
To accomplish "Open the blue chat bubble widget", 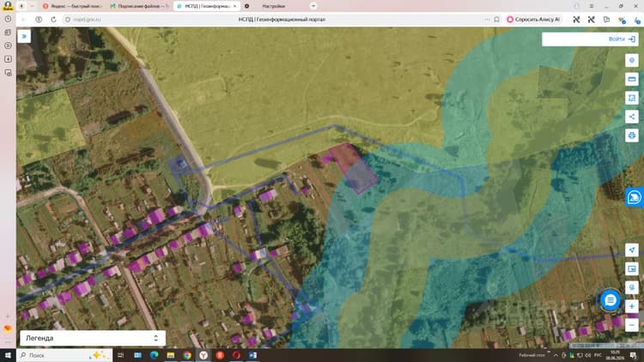I will [610, 300].
